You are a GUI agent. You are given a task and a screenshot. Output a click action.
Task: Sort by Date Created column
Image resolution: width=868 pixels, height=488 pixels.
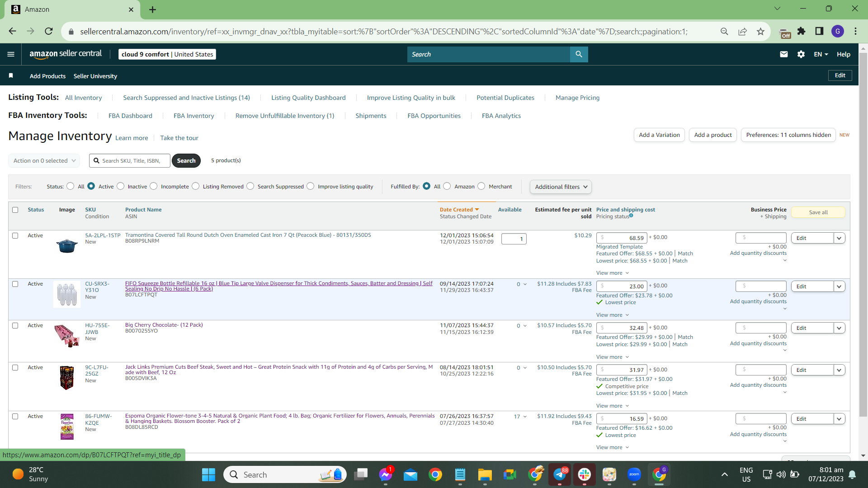coord(459,210)
